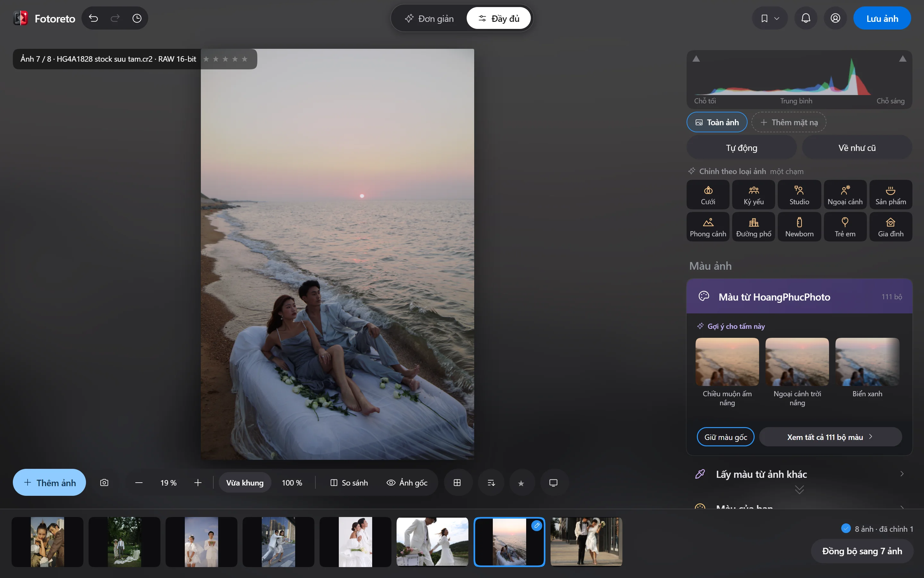Toggle highlight clipping warning triangle
Screen dimensions: 924x578
903,59
